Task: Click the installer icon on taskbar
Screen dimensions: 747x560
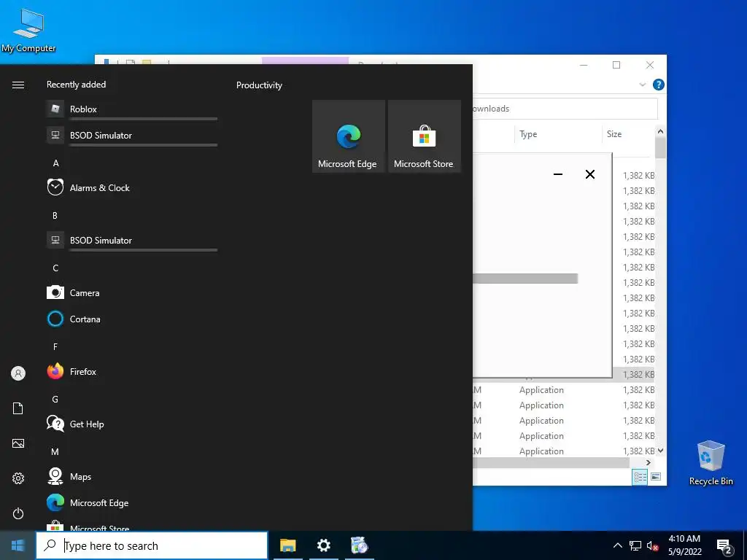Action: 359,545
